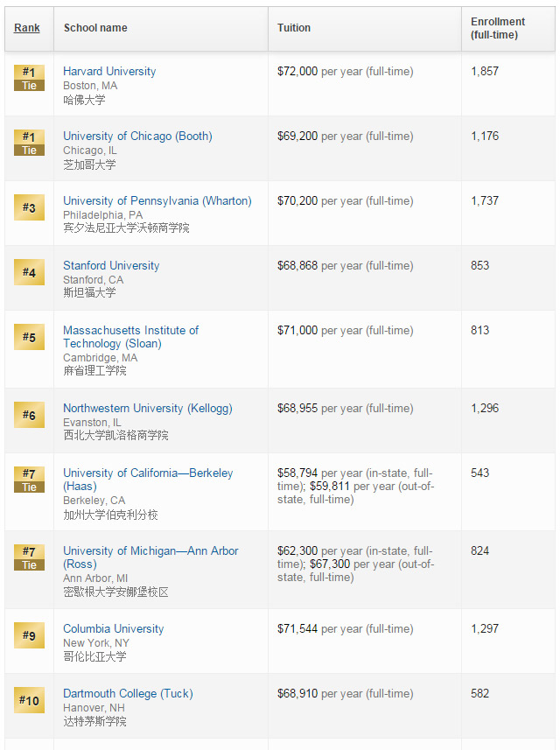Open Columbia University school link

[x=113, y=628]
